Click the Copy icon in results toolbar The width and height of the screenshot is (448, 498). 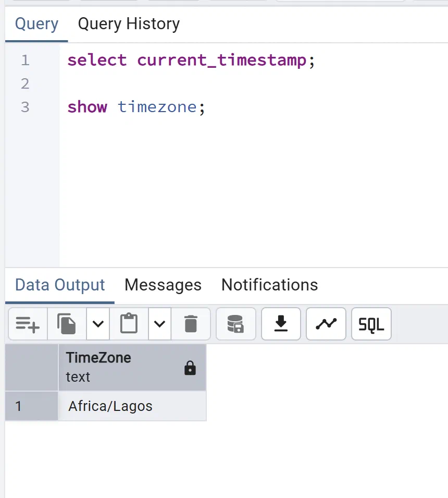67,324
